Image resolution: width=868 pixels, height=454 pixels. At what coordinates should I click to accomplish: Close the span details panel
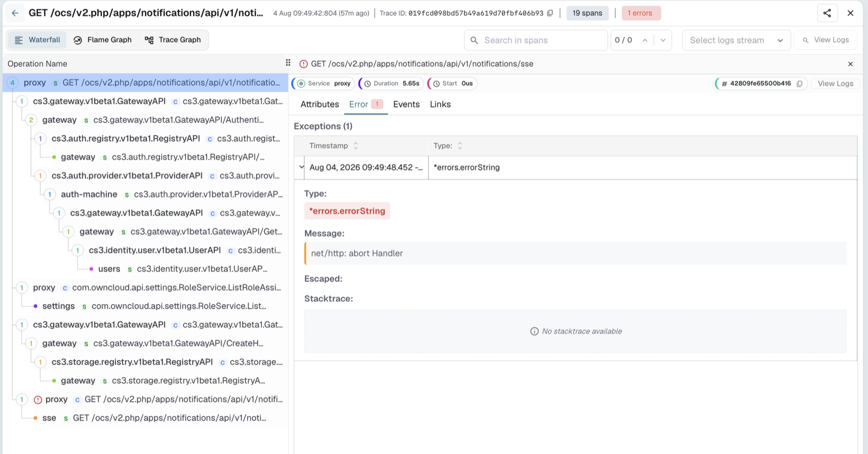pos(850,64)
